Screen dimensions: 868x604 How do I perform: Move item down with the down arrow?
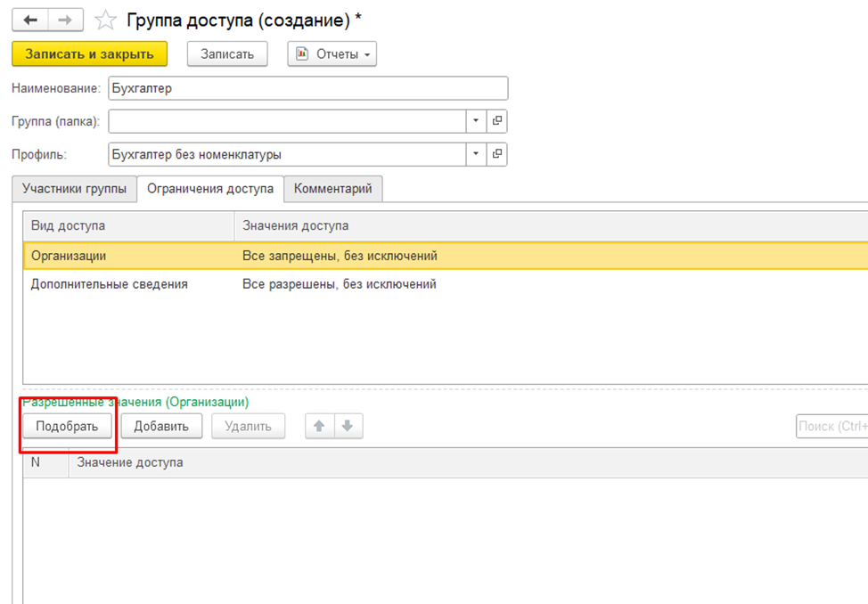348,427
